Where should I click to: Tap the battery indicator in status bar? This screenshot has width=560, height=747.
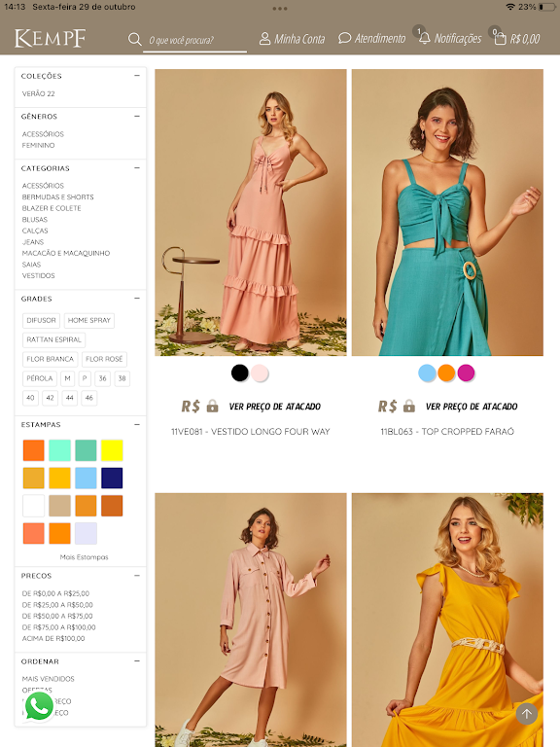(x=547, y=7)
